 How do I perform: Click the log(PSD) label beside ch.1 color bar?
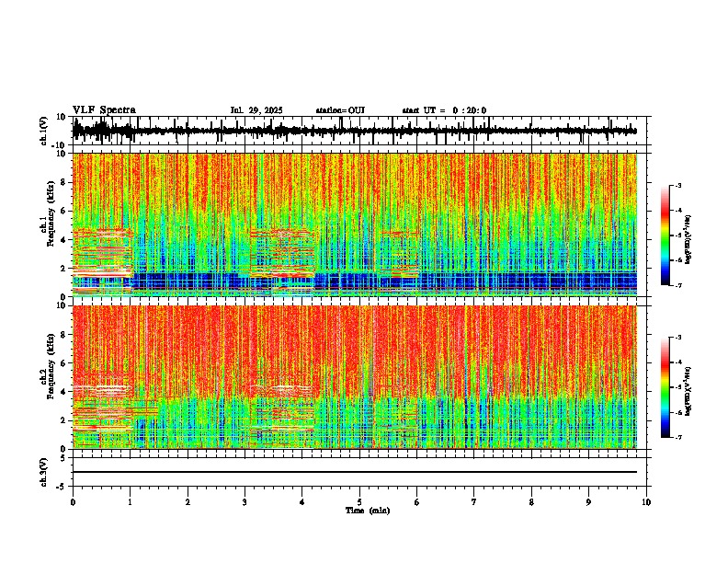(688, 240)
